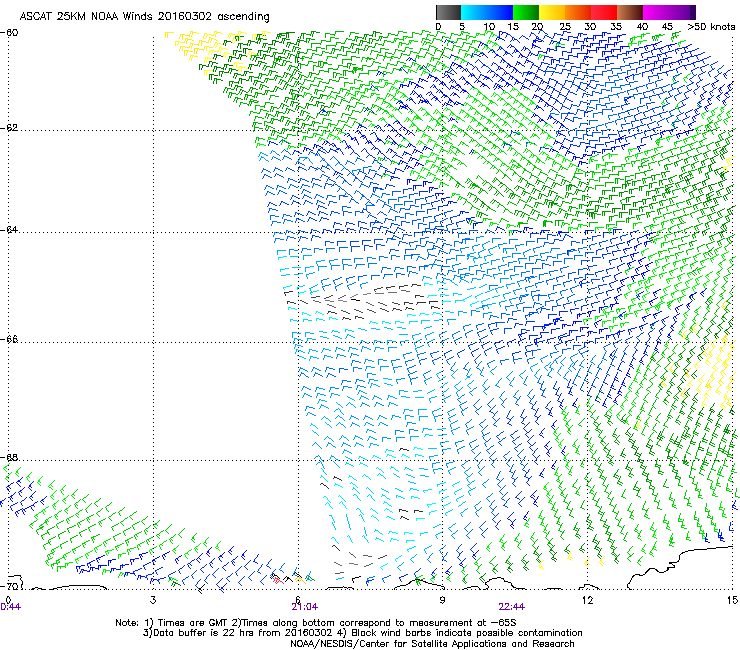Click the brown 35-40 knots legend swatch
740x650 pixels.
[x=630, y=12]
